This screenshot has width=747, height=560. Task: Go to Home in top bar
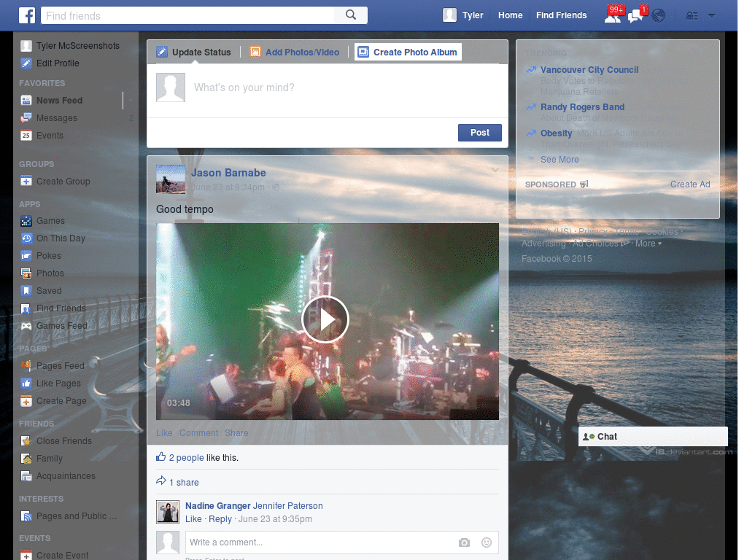(x=510, y=15)
